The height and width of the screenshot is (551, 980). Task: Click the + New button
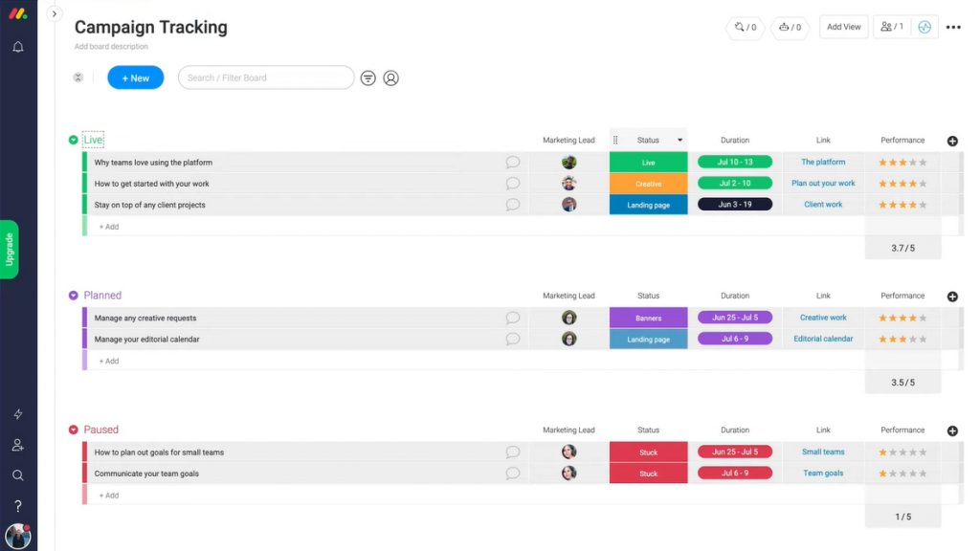pyautogui.click(x=135, y=77)
